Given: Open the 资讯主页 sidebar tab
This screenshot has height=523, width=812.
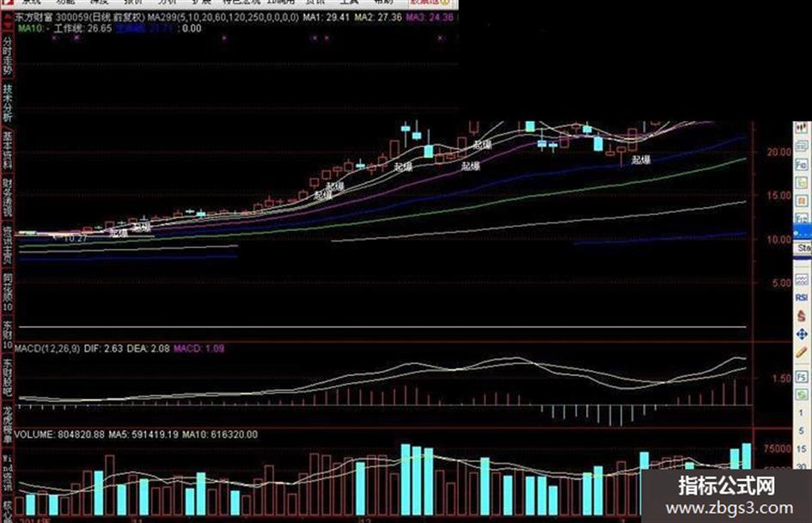Looking at the screenshot, I should pyautogui.click(x=7, y=246).
